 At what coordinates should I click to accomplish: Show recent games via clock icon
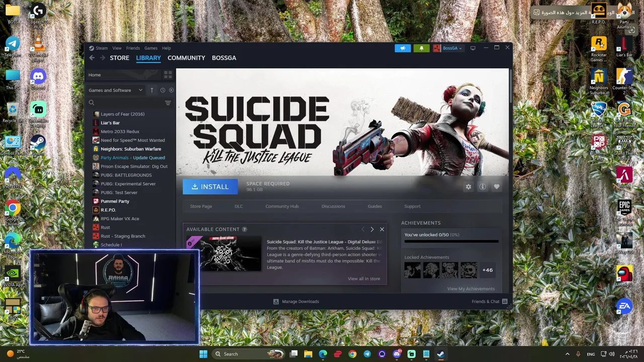[163, 90]
